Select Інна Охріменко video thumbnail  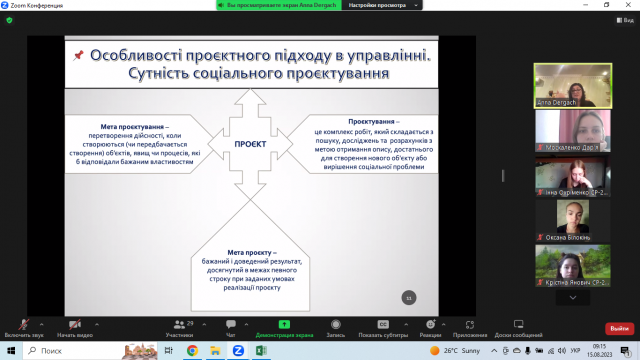(573, 176)
